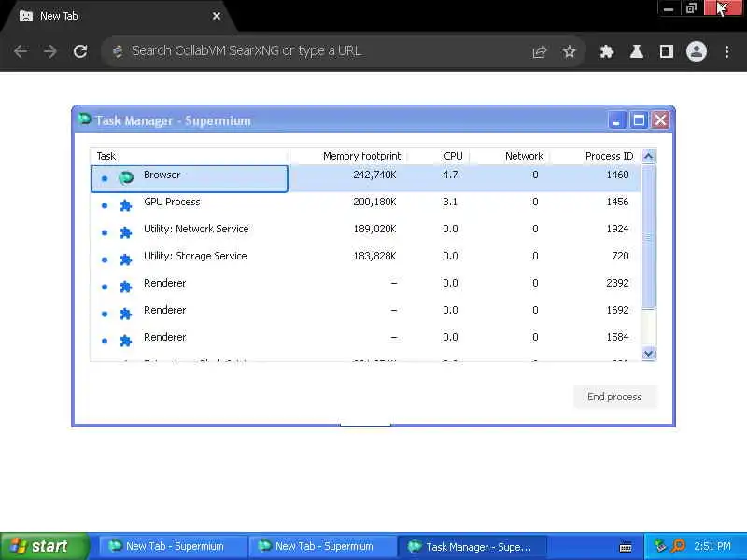
Task: Switch to second New Tab - Supermium taskbar button
Action: [323, 546]
